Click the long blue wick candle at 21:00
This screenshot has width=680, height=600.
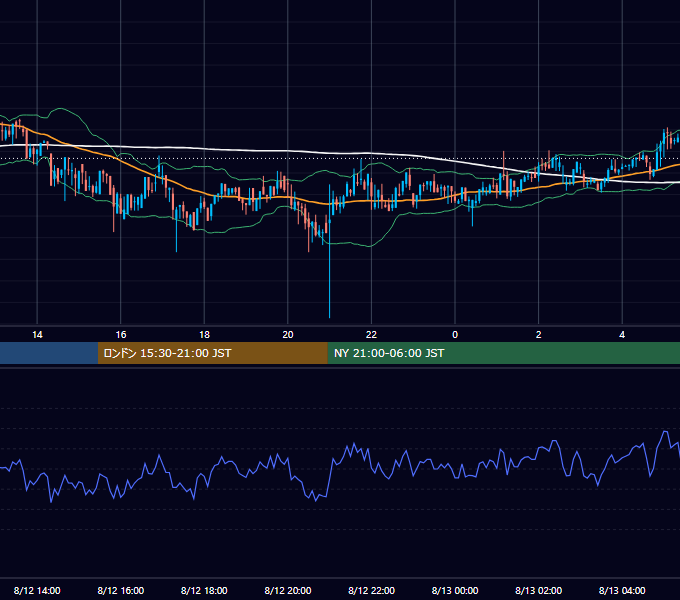pyautogui.click(x=330, y=251)
